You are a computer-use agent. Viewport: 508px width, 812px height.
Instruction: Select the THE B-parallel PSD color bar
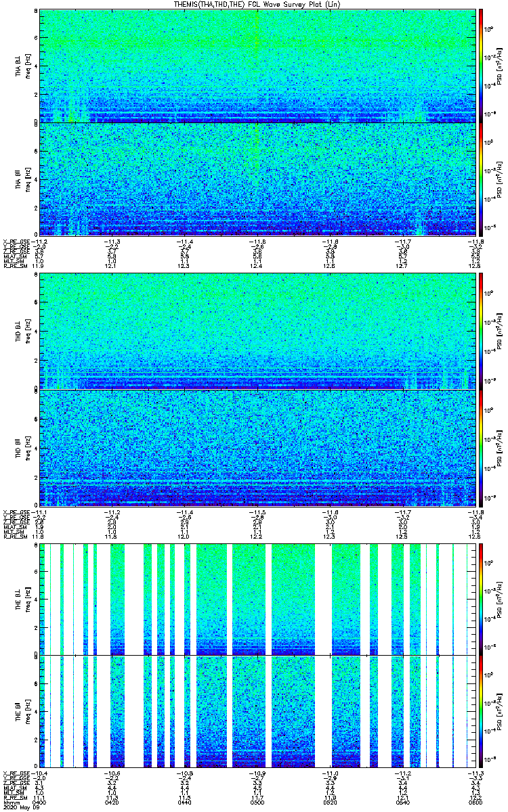(x=481, y=711)
